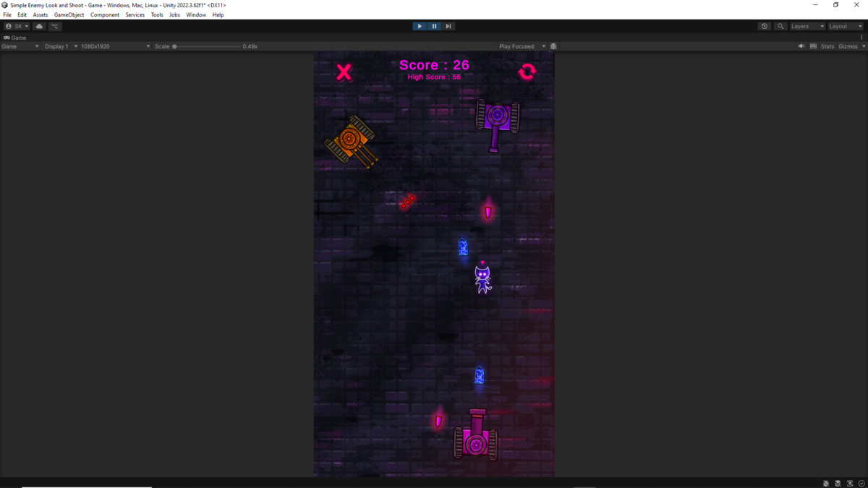Open the Window menu
This screenshot has height=488, width=868.
coord(195,14)
